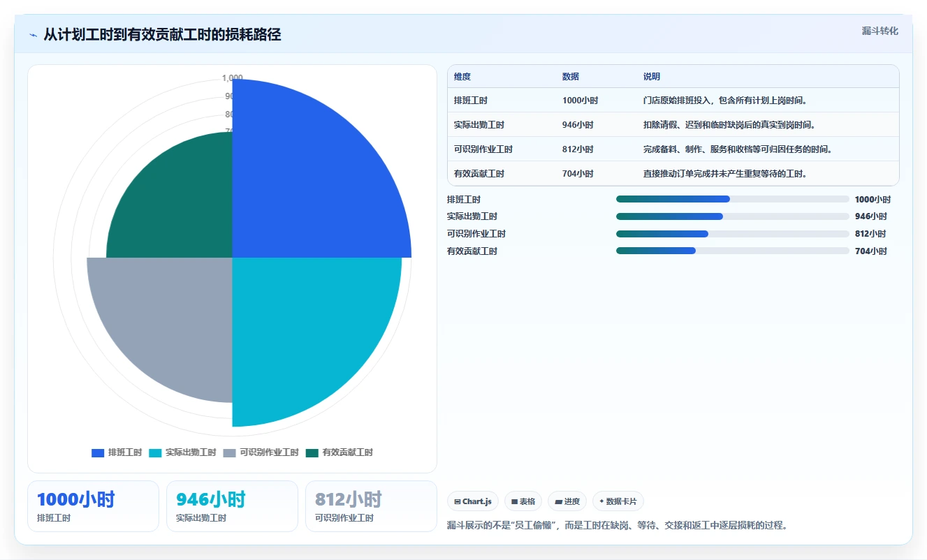Click the description starting 直接推动订单完成

click(725, 174)
